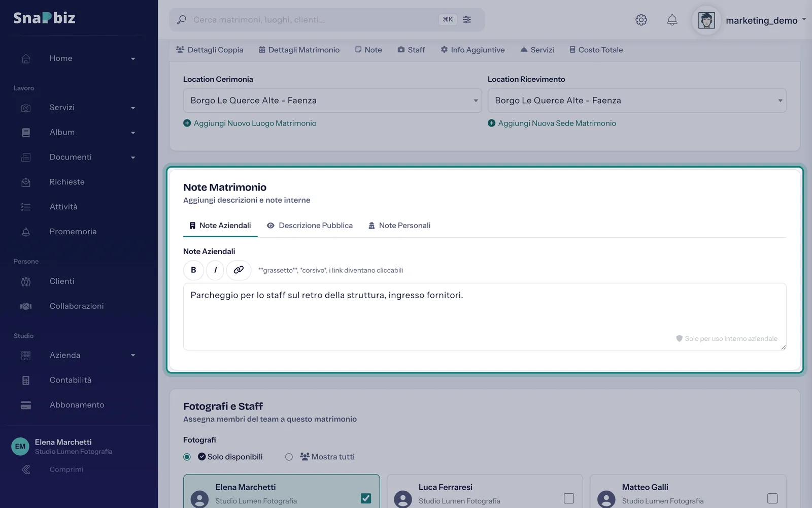Switch to Note Personali tab
The image size is (812, 508).
click(399, 226)
